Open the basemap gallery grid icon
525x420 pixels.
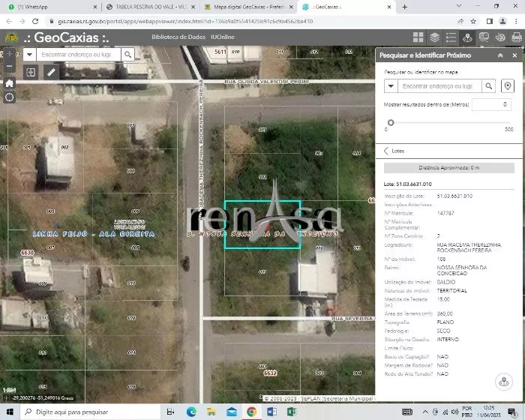tap(418, 37)
